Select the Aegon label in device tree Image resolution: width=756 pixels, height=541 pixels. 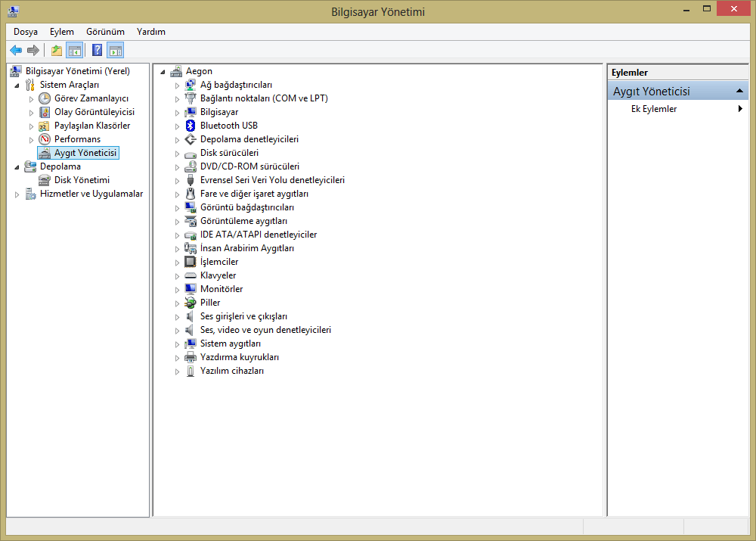(x=199, y=71)
